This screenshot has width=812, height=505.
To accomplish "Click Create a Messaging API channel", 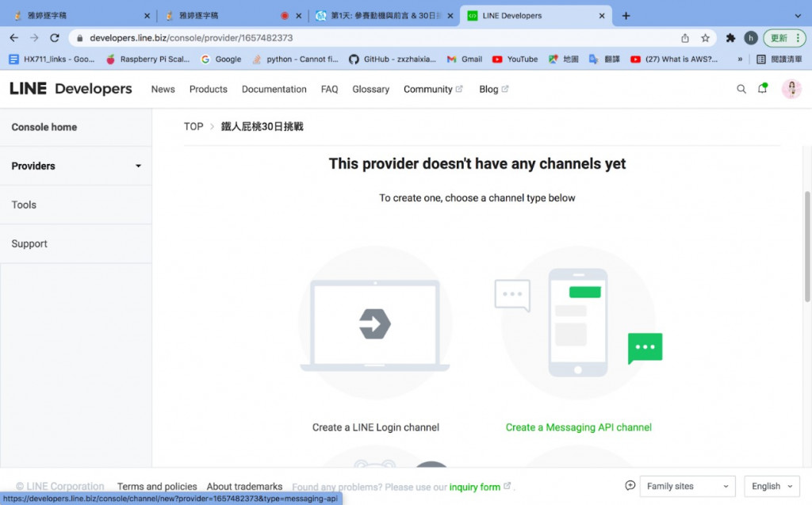I will [x=578, y=427].
